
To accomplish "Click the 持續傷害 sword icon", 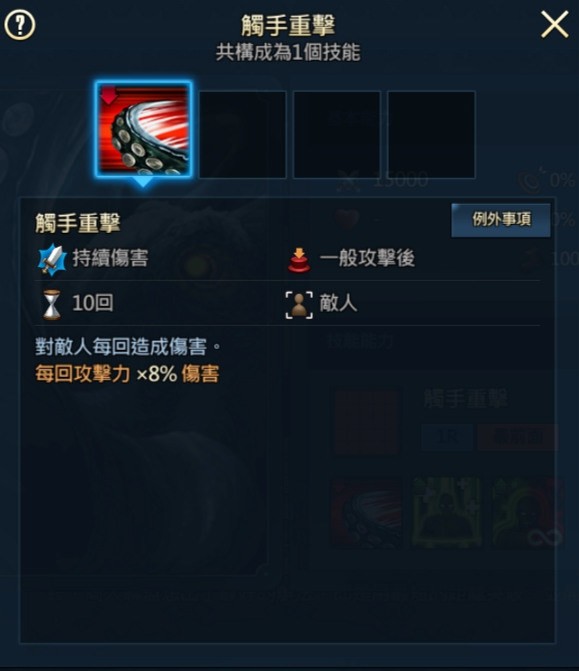I will 52,259.
